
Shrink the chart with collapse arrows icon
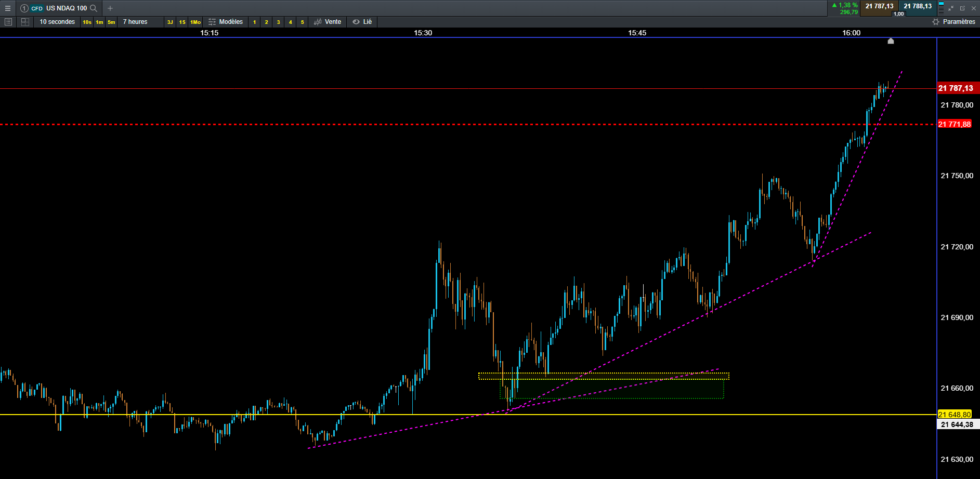pos(951,8)
